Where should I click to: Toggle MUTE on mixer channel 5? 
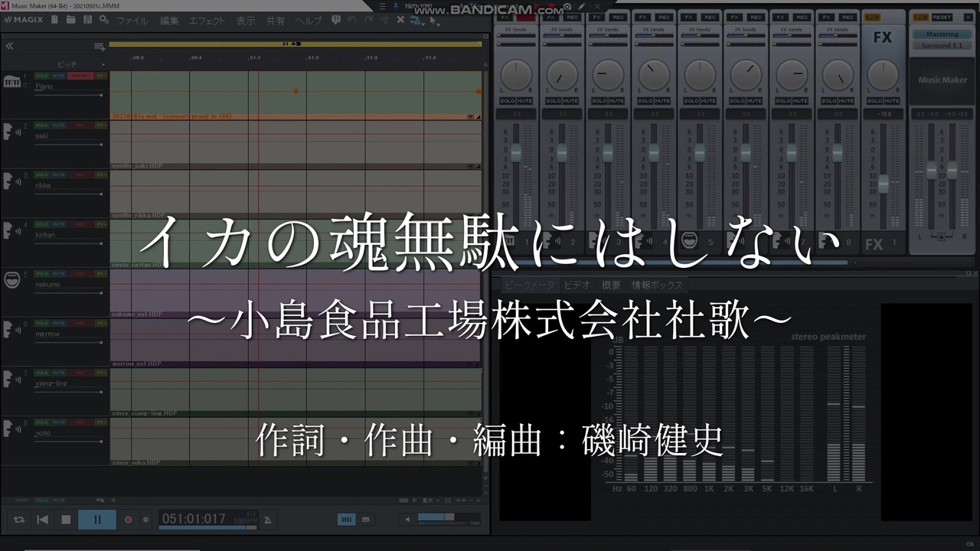[708, 101]
